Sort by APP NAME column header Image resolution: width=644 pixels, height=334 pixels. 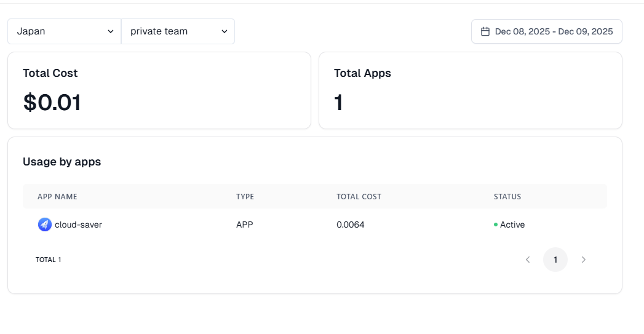pos(57,197)
